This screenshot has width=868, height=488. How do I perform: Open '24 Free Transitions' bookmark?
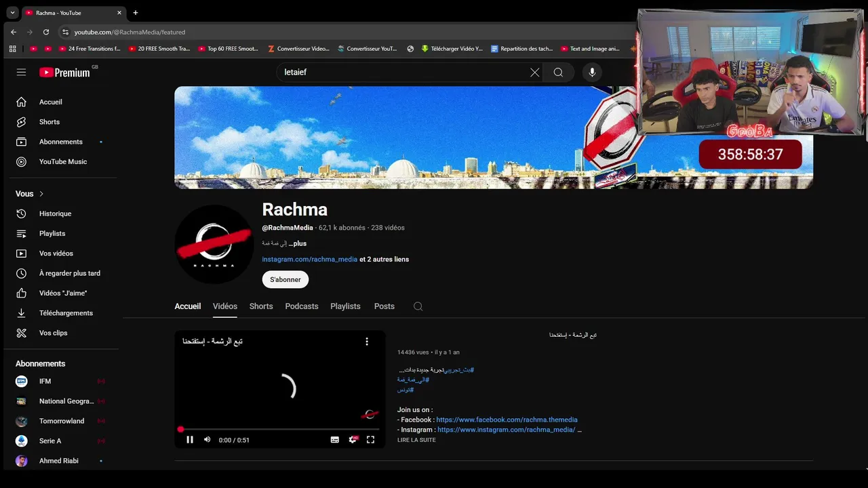(90, 49)
